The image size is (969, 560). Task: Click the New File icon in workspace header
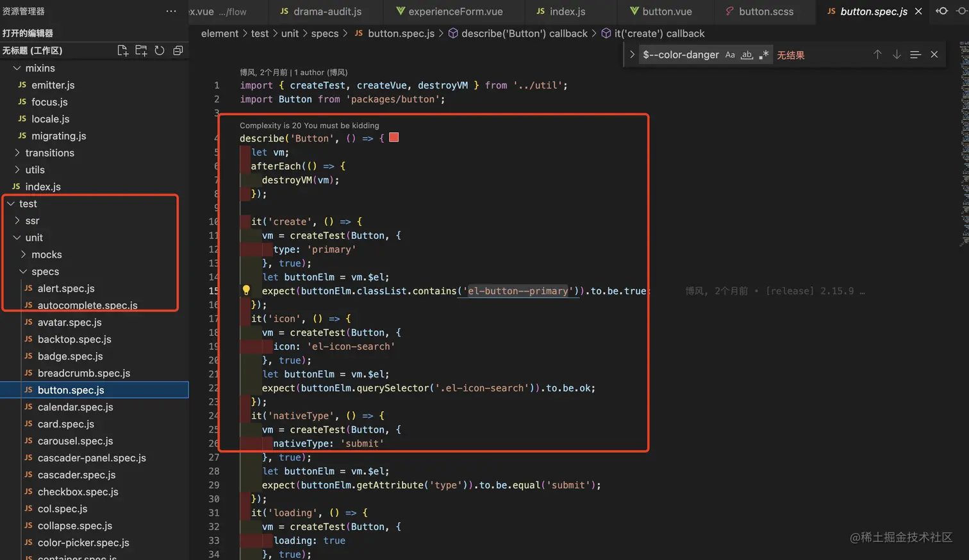[x=122, y=51]
